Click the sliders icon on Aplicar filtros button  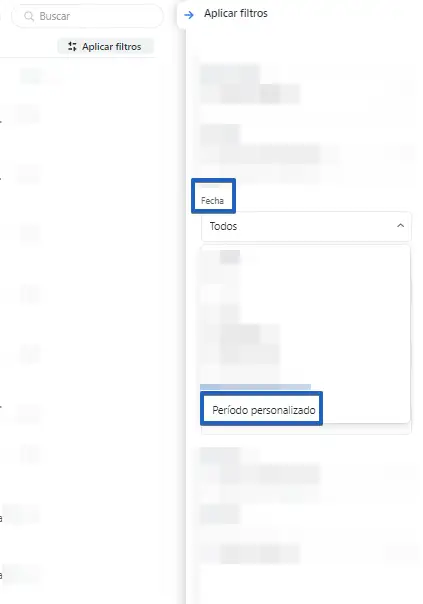point(72,47)
